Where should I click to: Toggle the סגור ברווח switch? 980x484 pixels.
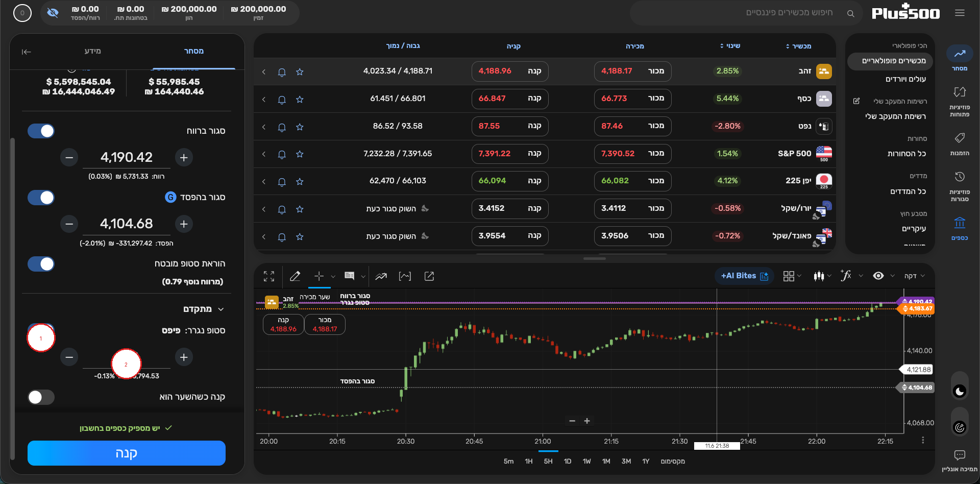[41, 131]
